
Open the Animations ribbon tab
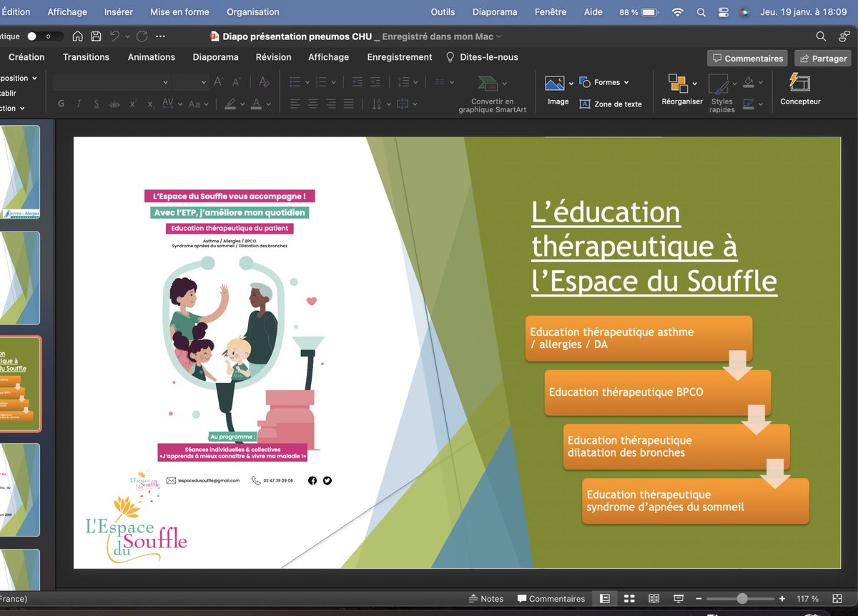coord(152,57)
